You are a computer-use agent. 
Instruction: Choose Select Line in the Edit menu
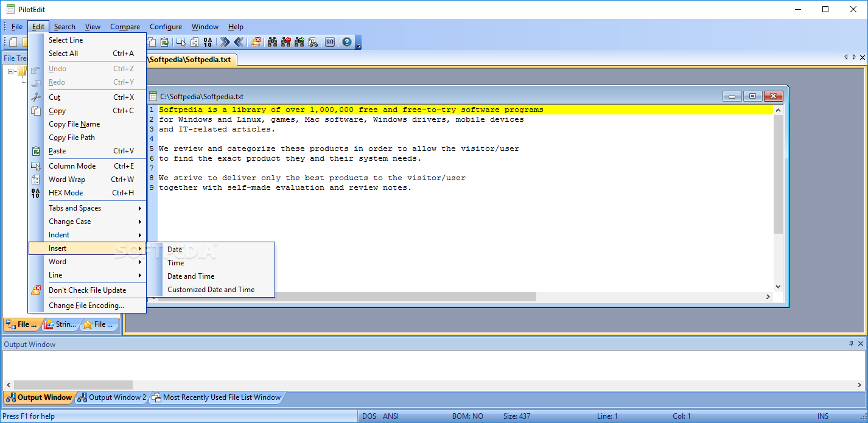87,40
